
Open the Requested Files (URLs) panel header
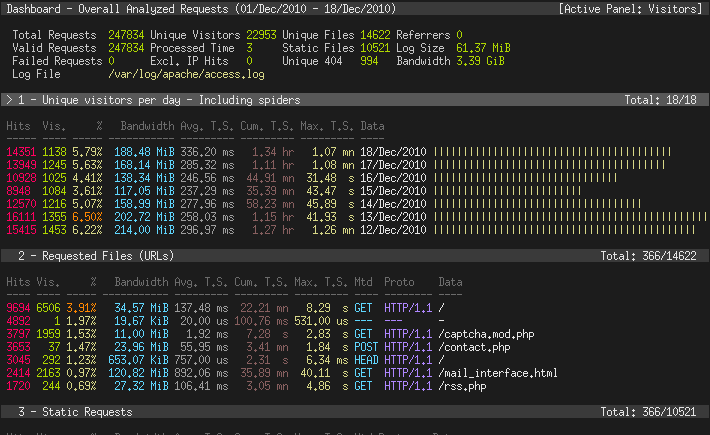pyautogui.click(x=355, y=256)
